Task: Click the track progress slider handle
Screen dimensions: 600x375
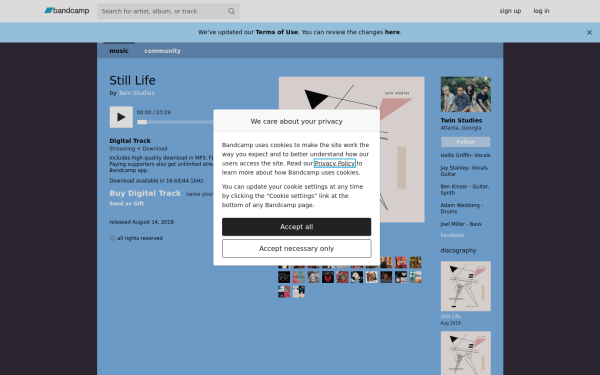Action: click(x=142, y=122)
